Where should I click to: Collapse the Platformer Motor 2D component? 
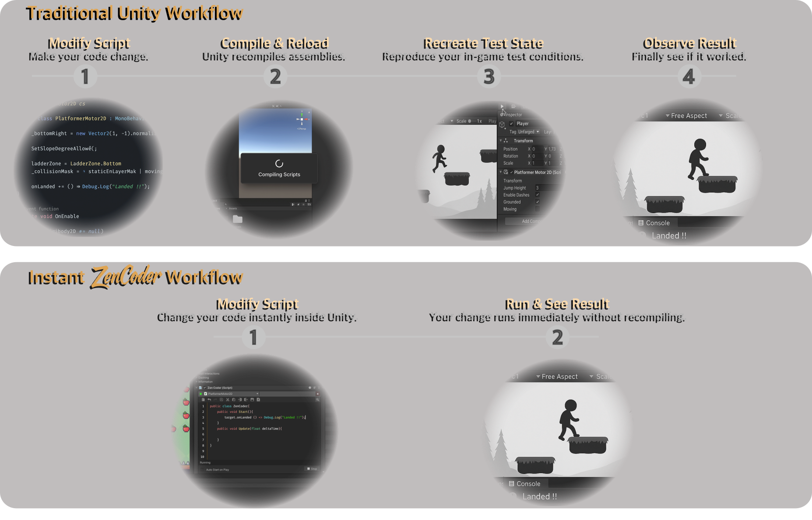tap(501, 172)
